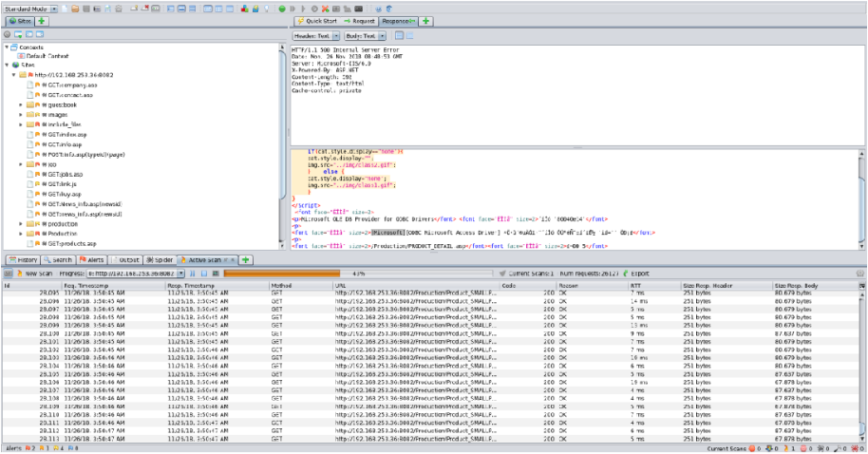Viewport: 868px width, 454px height.
Task: Pause the active scan
Action: pyautogui.click(x=192, y=273)
